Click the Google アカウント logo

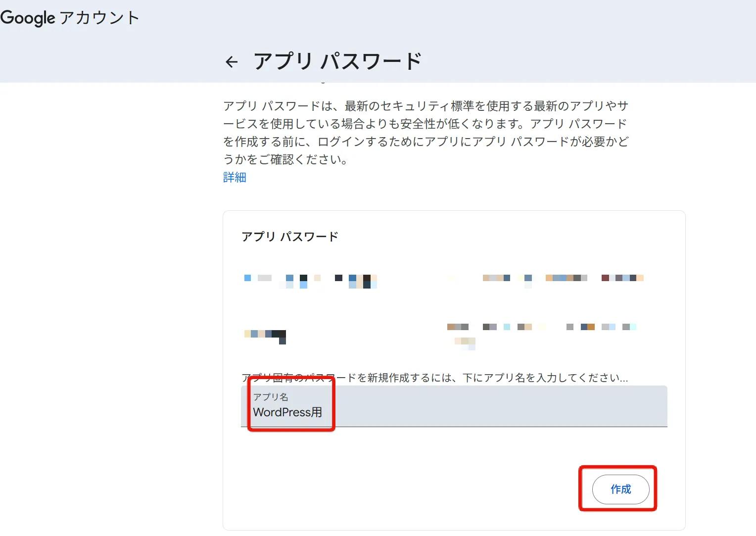click(x=70, y=18)
